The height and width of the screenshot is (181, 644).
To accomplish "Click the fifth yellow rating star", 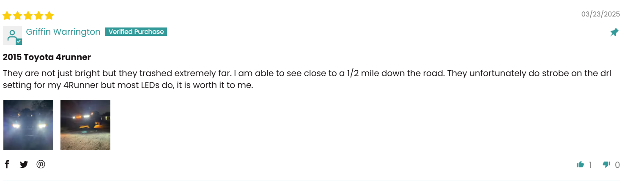I will pyautogui.click(x=49, y=16).
